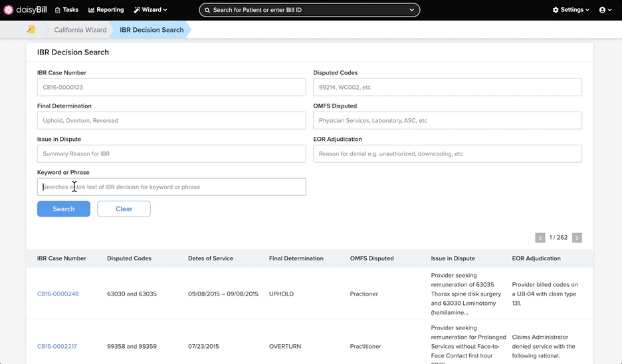The height and width of the screenshot is (364, 622).
Task: Click into the Disputed Codes field
Action: point(447,87)
